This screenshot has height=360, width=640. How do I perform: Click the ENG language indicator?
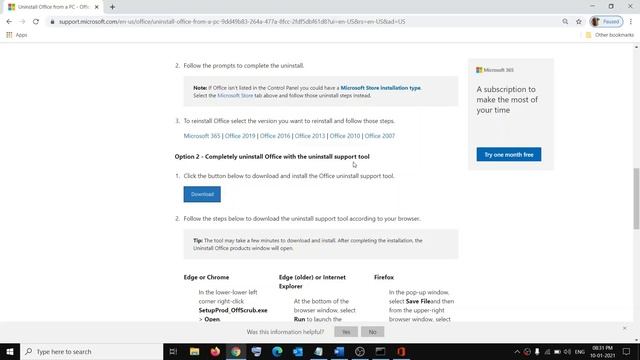click(x=580, y=352)
